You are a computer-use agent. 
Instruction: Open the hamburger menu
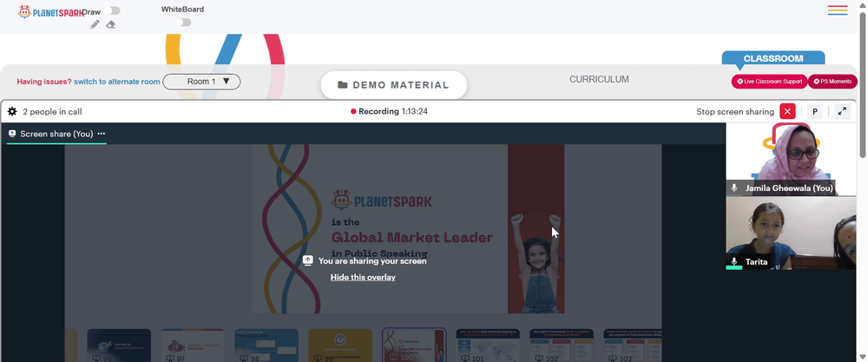[838, 10]
